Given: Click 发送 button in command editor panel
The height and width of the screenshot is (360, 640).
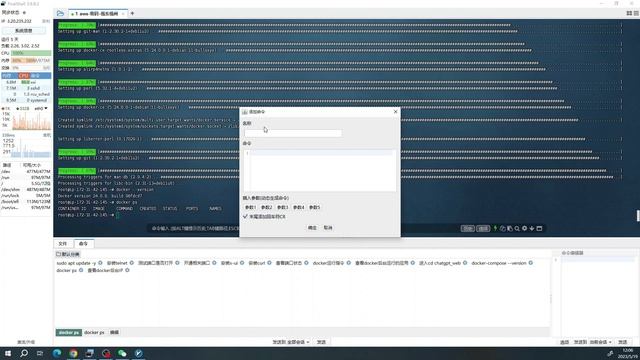Looking at the screenshot, I should click(622, 342).
